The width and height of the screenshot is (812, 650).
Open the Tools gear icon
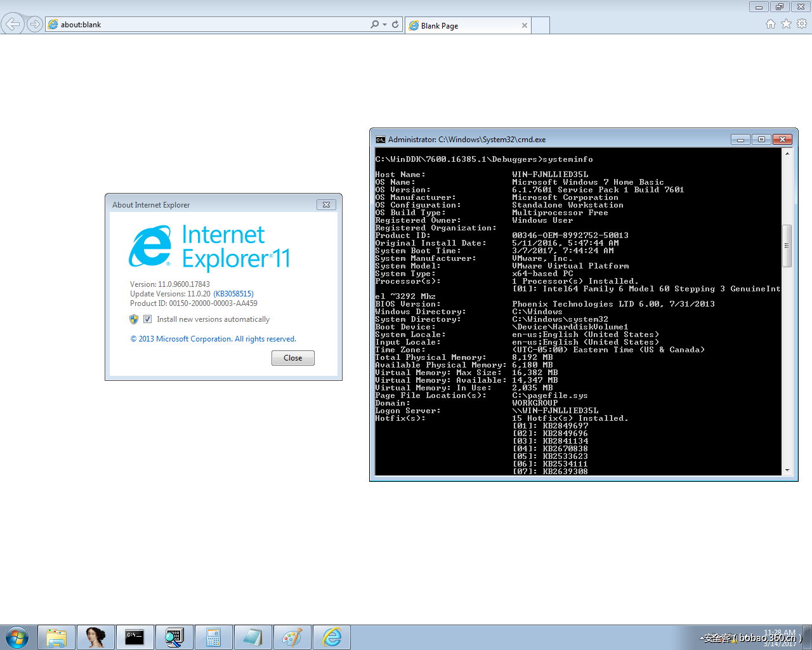click(x=802, y=23)
